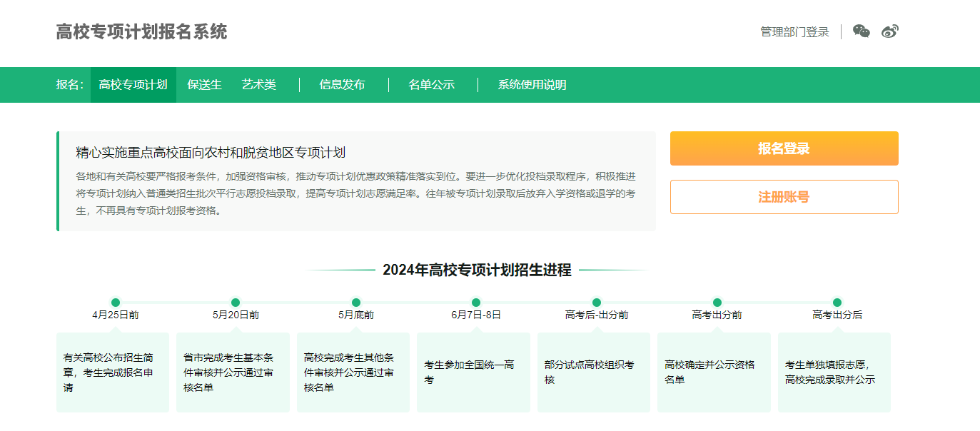Click the 管理部门登录 link
The height and width of the screenshot is (431, 980).
point(794,32)
